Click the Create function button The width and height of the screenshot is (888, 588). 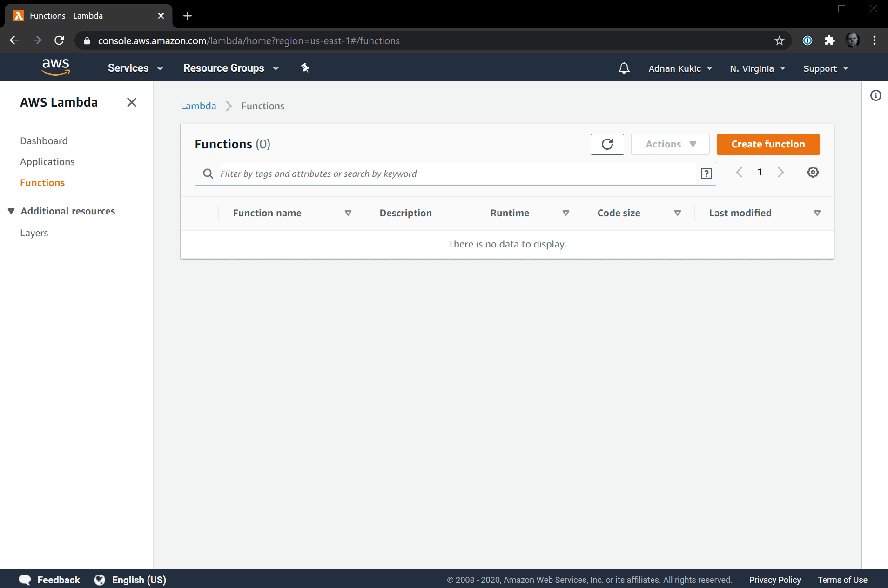pyautogui.click(x=768, y=144)
